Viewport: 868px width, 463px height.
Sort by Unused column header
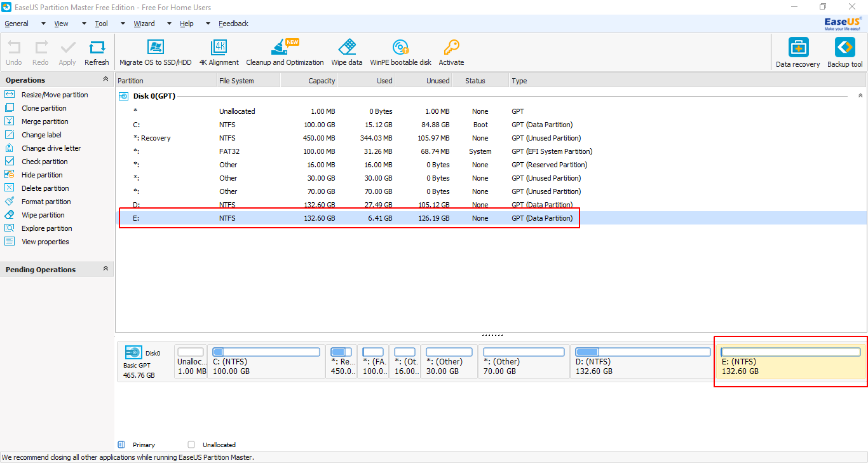tap(423, 81)
